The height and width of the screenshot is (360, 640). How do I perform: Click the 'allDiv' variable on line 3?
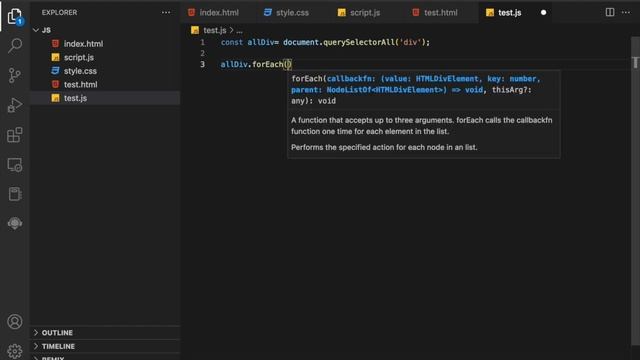(234, 64)
